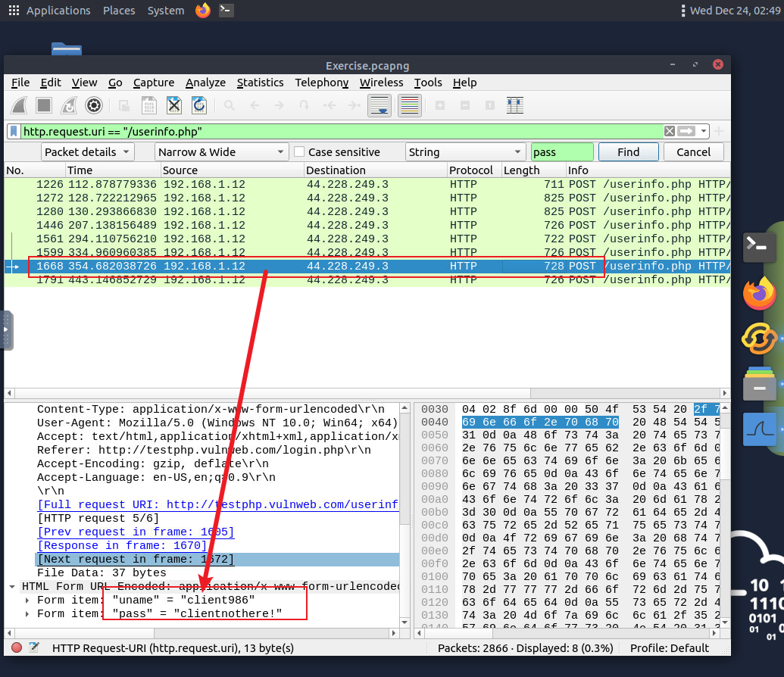Screen dimensions: 784x677
Task: Select Next request in frame 1672 line
Action: pos(217,559)
